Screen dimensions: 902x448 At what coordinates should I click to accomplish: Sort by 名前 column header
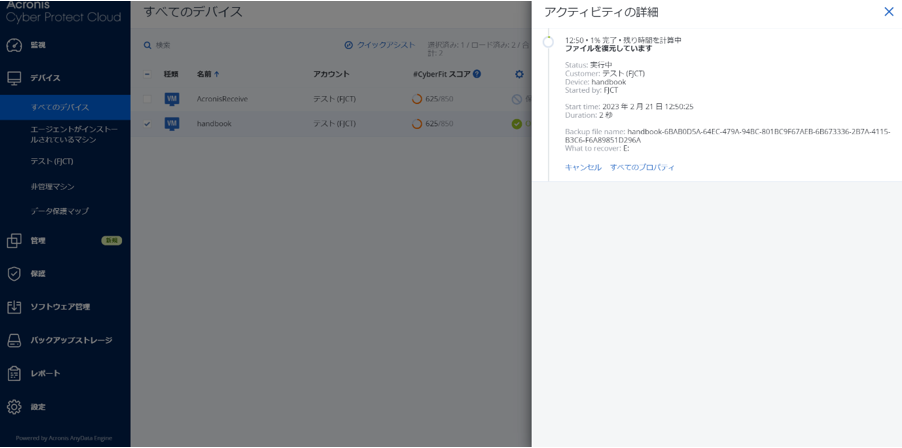click(x=208, y=74)
